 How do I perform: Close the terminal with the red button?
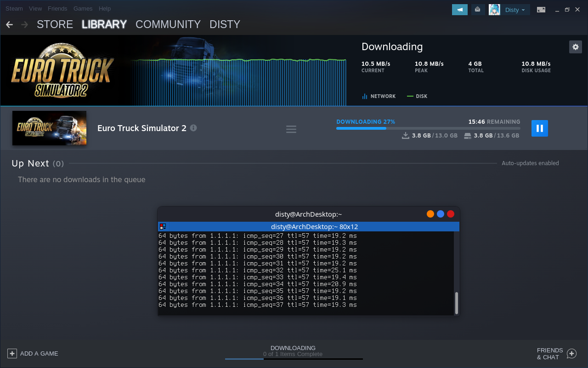click(451, 214)
